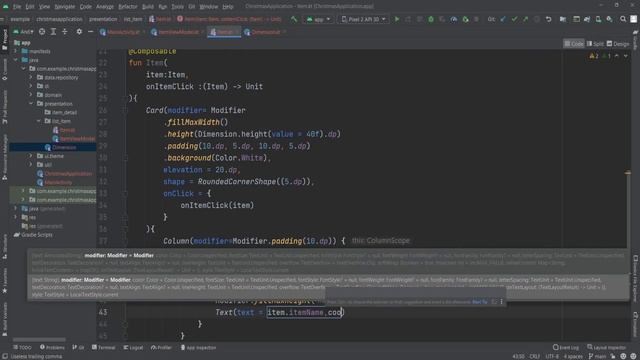Image resolution: width=640 pixels, height=360 pixels.
Task: Switch editor to Design view
Action: [x=618, y=44]
